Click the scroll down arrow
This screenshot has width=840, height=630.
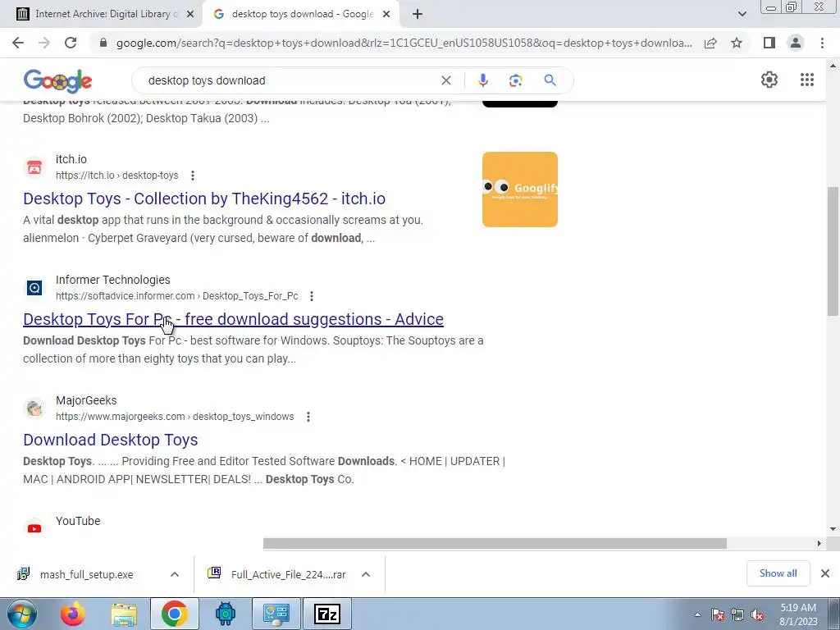pos(833,529)
